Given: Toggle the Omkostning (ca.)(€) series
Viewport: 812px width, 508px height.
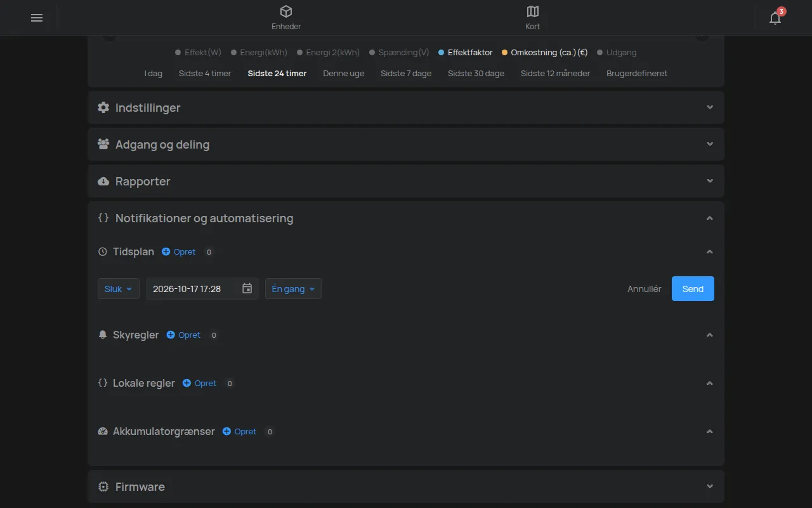Looking at the screenshot, I should [545, 53].
